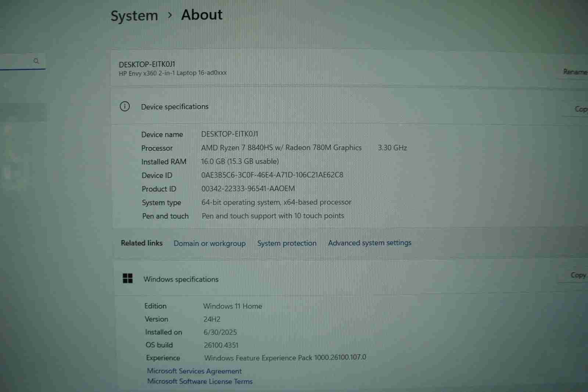Go back to System via breadcrumb
This screenshot has width=588, height=392.
point(134,16)
